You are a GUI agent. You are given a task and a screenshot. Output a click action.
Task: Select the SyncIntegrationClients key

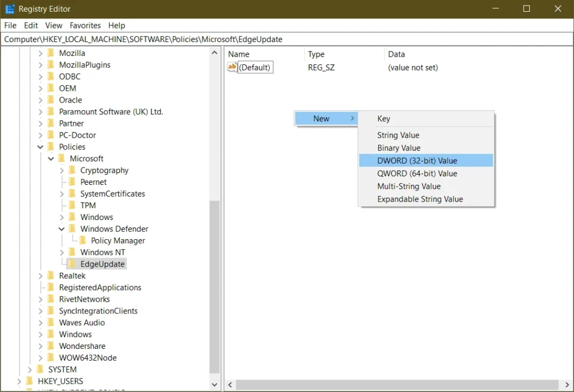tap(98, 310)
